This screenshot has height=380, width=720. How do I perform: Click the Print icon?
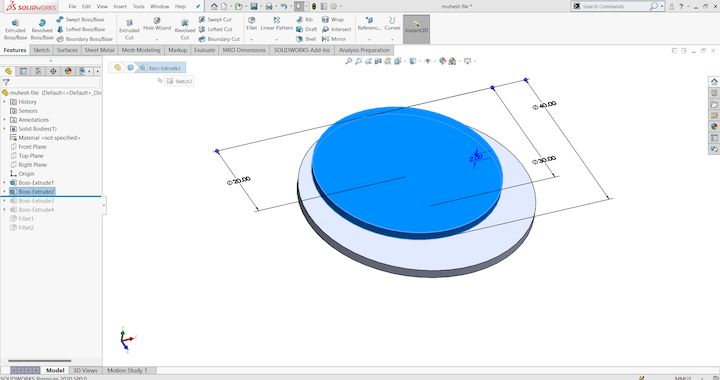click(269, 6)
